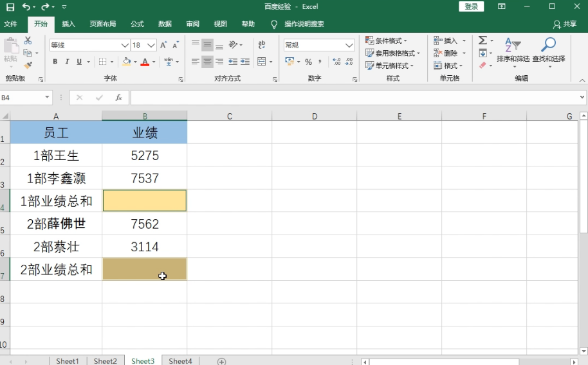The image size is (588, 365).
Task: Click the 共享 share button
Action: pyautogui.click(x=564, y=24)
